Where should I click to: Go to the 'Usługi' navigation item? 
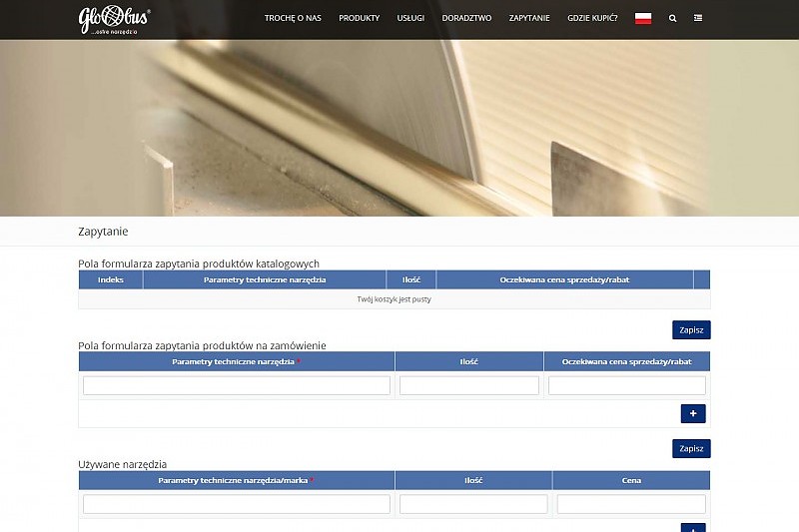coord(410,18)
